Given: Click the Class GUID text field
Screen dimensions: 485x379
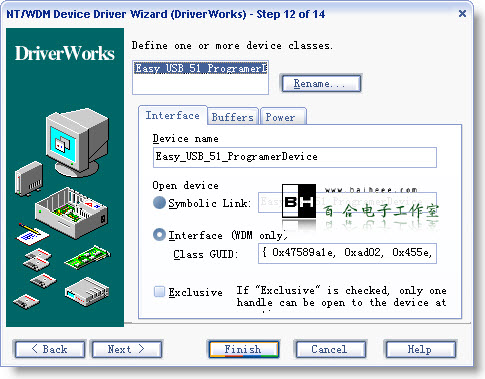Looking at the screenshot, I should pyautogui.click(x=347, y=253).
